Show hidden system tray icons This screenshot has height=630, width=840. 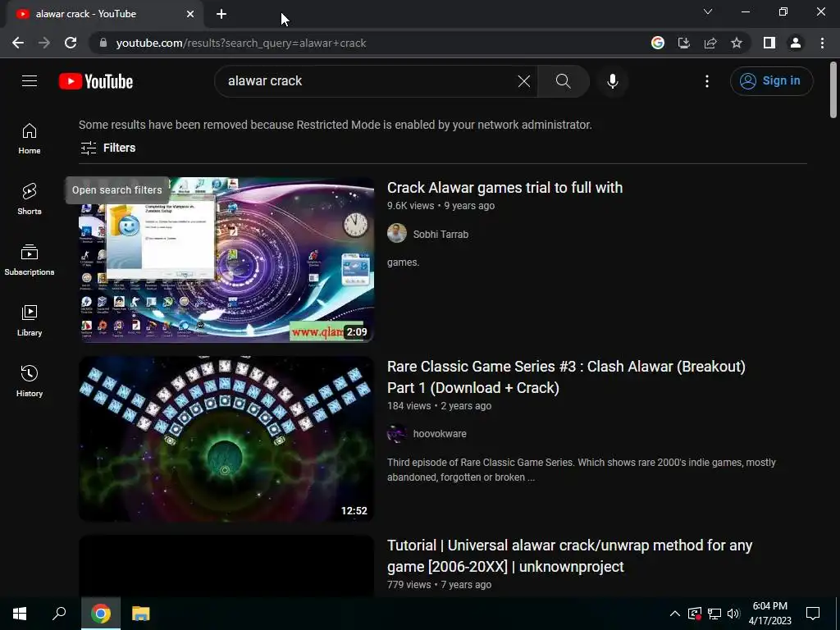pyautogui.click(x=675, y=614)
